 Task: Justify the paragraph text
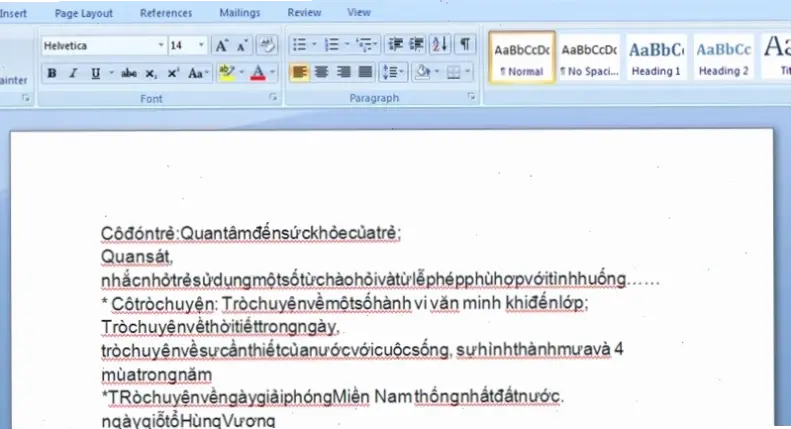click(x=365, y=72)
